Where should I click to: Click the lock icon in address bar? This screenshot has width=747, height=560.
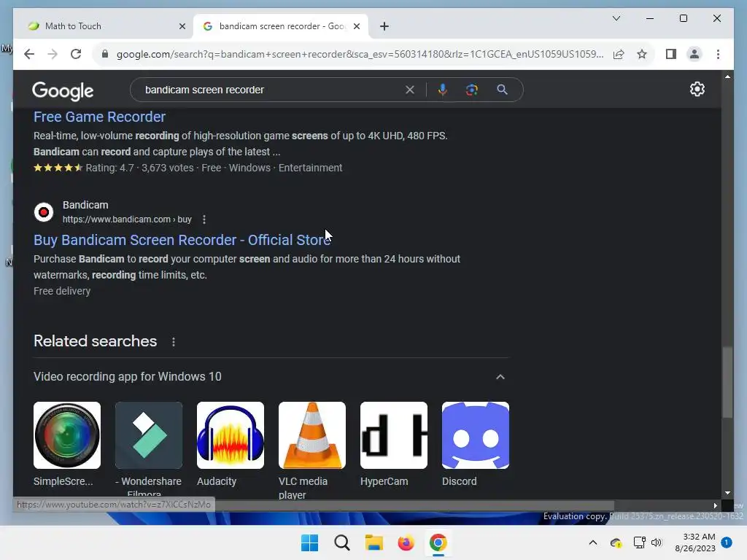pos(105,54)
